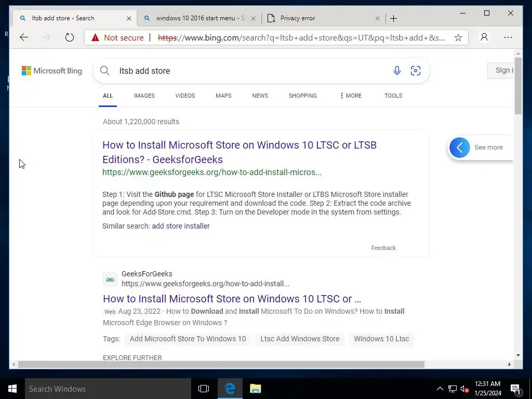Select the SHOPPING search category

point(303,96)
